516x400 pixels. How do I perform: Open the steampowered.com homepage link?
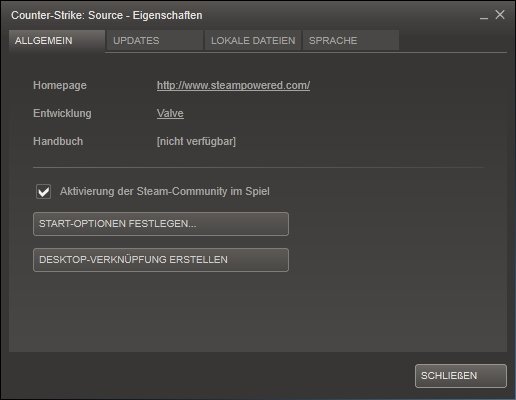tap(233, 85)
